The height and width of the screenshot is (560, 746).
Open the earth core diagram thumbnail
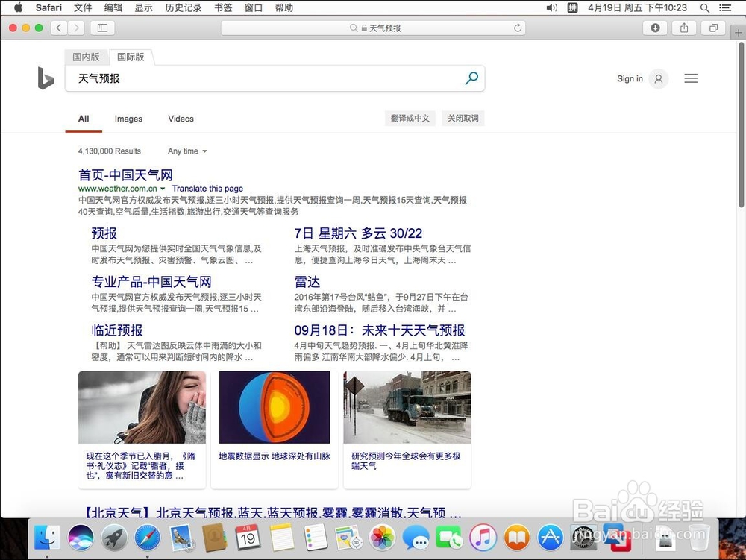click(275, 407)
